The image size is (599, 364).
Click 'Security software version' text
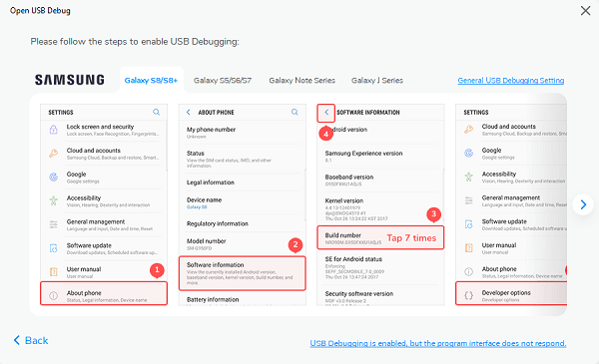click(x=359, y=294)
